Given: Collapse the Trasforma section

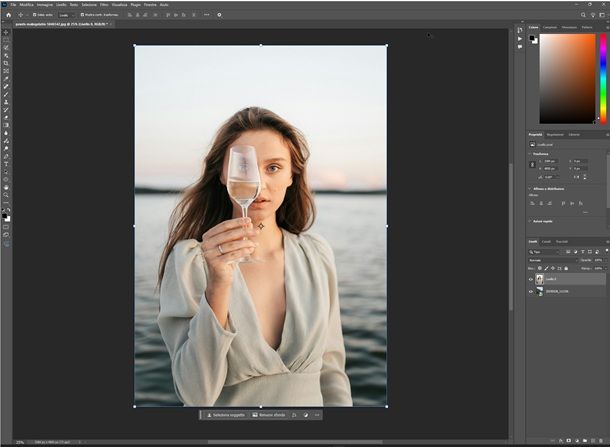Looking at the screenshot, I should [529, 154].
